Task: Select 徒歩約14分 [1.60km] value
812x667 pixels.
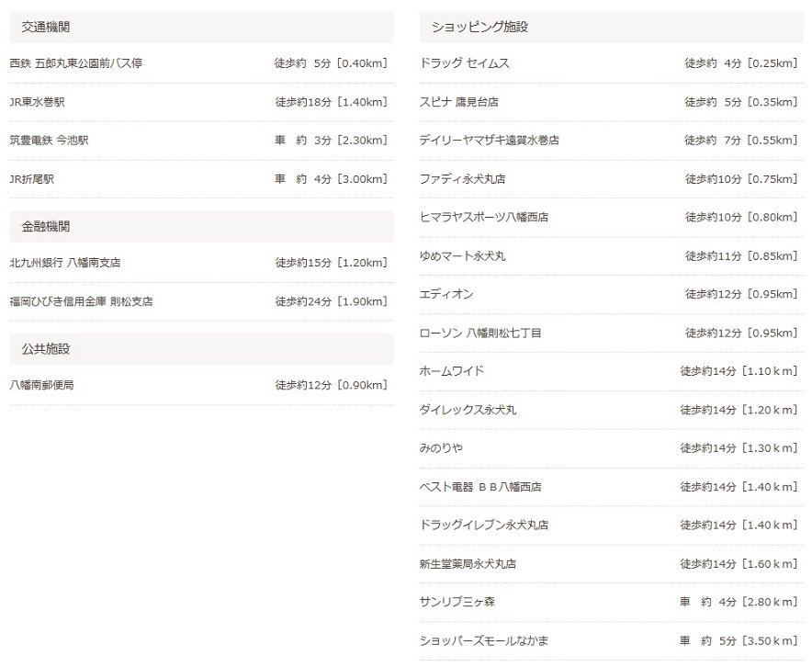Action: (x=739, y=564)
